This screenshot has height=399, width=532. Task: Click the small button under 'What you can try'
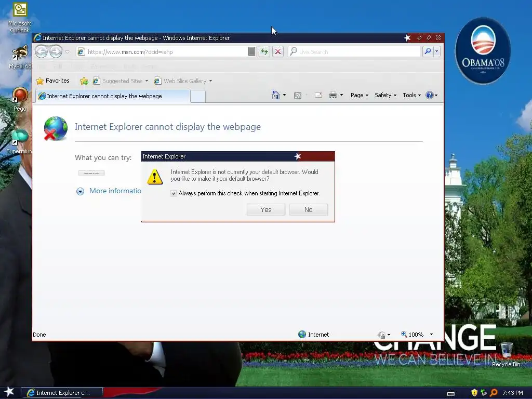tap(91, 173)
